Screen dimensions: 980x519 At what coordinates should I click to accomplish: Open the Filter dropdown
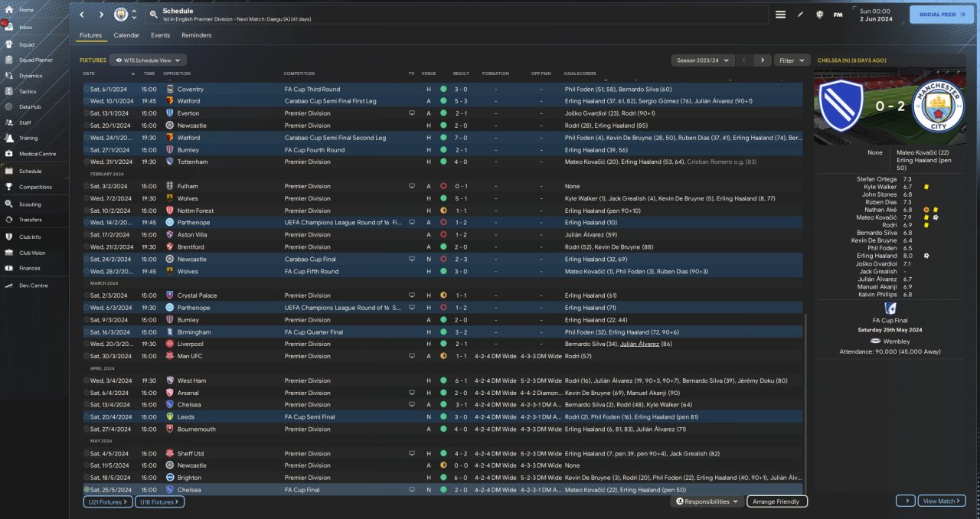click(x=792, y=60)
